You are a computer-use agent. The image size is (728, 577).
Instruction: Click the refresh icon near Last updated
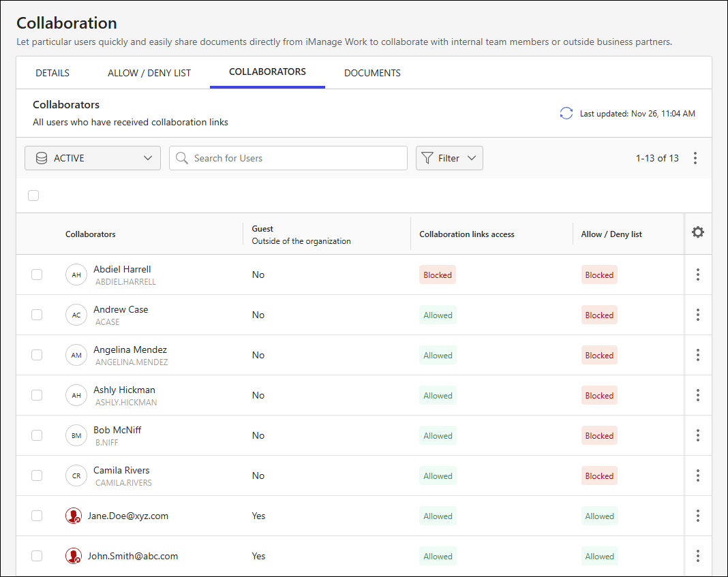click(566, 113)
